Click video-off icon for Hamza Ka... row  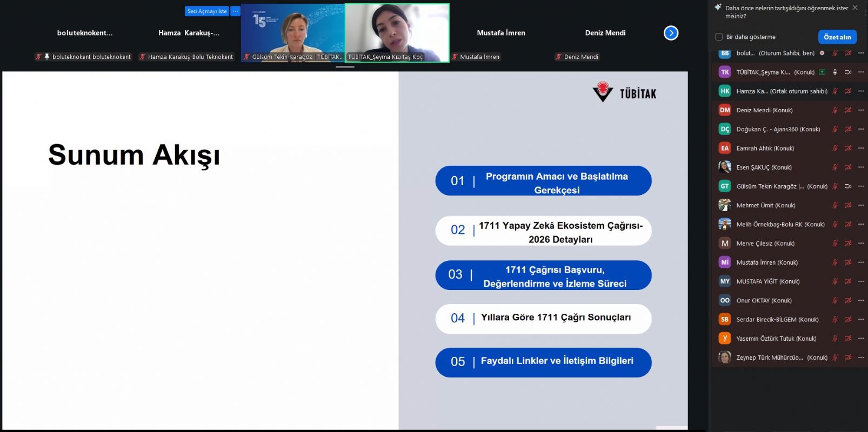pos(848,91)
